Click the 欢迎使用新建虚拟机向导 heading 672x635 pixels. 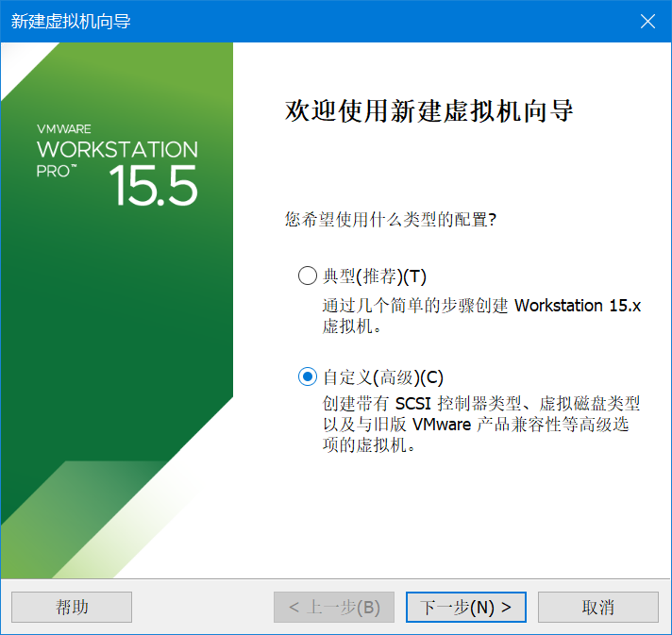point(429,111)
